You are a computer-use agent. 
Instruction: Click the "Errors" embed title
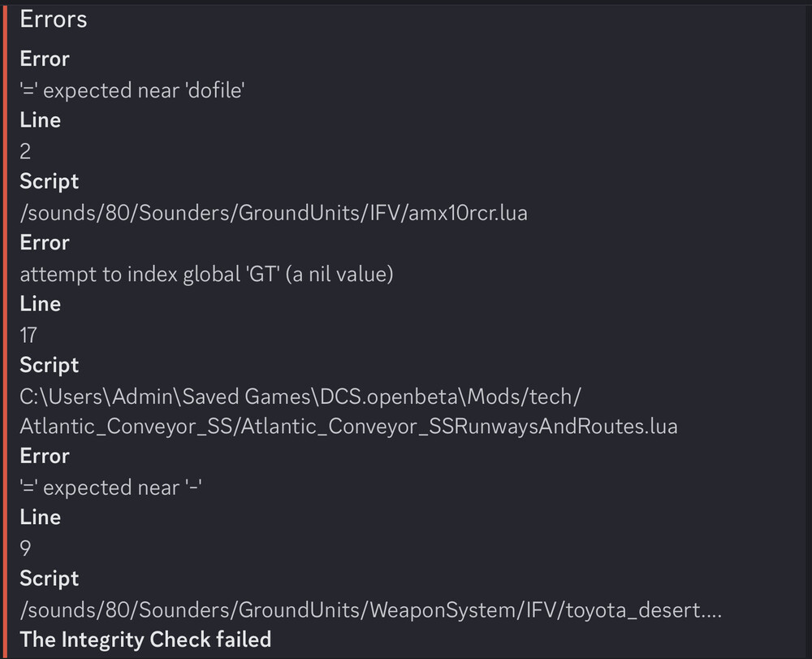54,20
